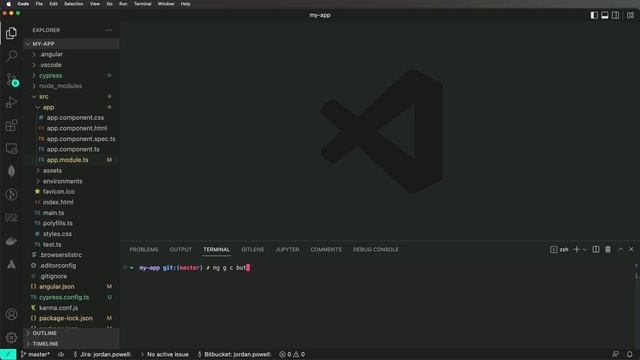Toggle secondary side bar layout icon
The height and width of the screenshot is (360, 640).
pyautogui.click(x=616, y=15)
